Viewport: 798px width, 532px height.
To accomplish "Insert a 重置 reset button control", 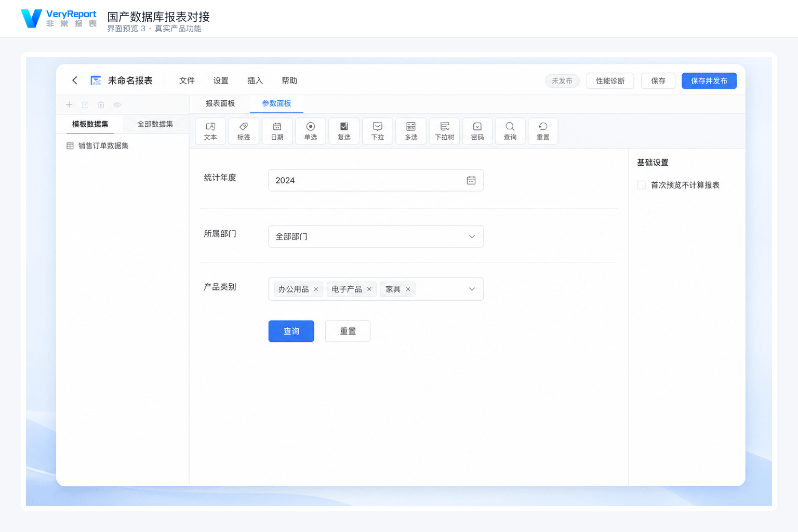I will click(x=543, y=131).
